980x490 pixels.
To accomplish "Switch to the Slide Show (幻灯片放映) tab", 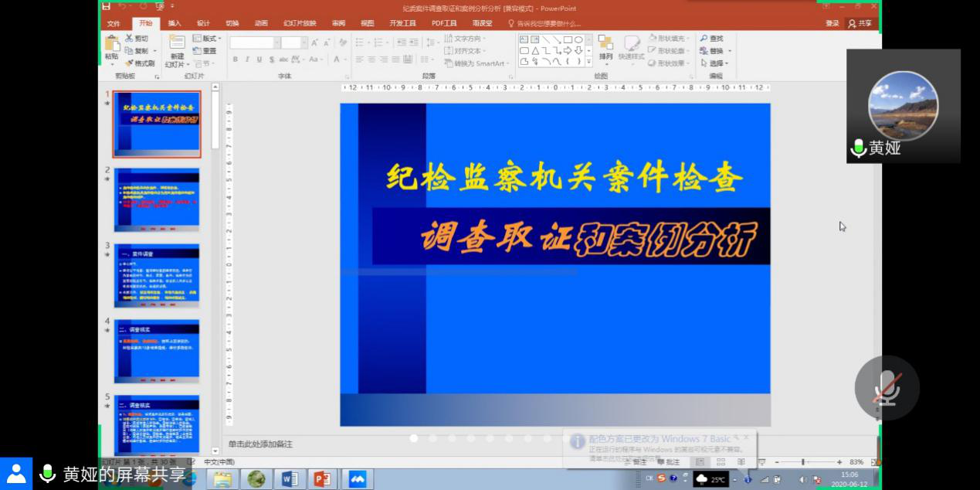I will [299, 23].
